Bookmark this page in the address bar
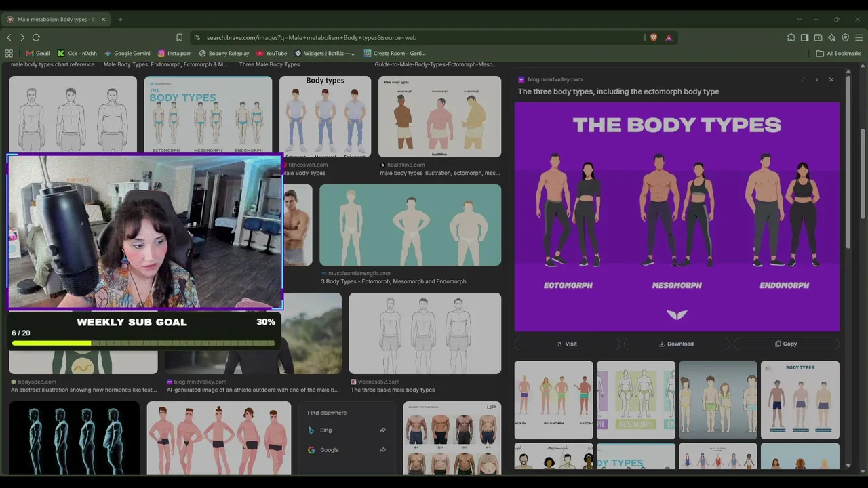Viewport: 868px width, 488px height. [x=179, y=37]
